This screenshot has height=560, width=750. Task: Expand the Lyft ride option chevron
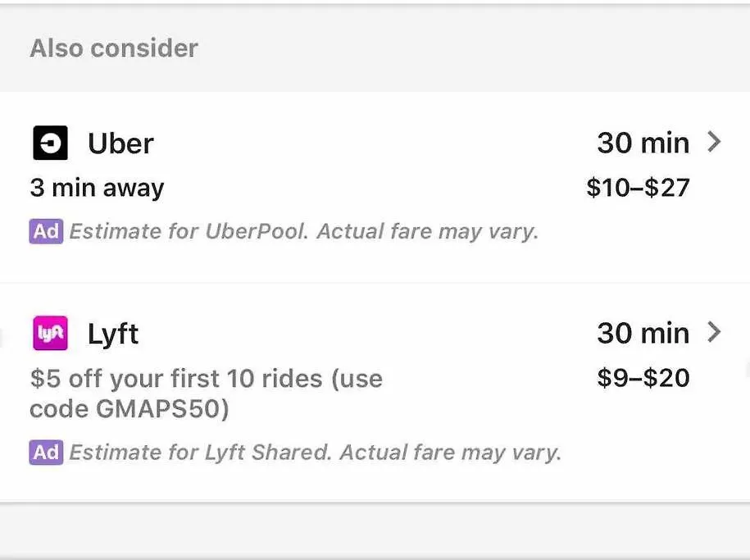click(714, 332)
